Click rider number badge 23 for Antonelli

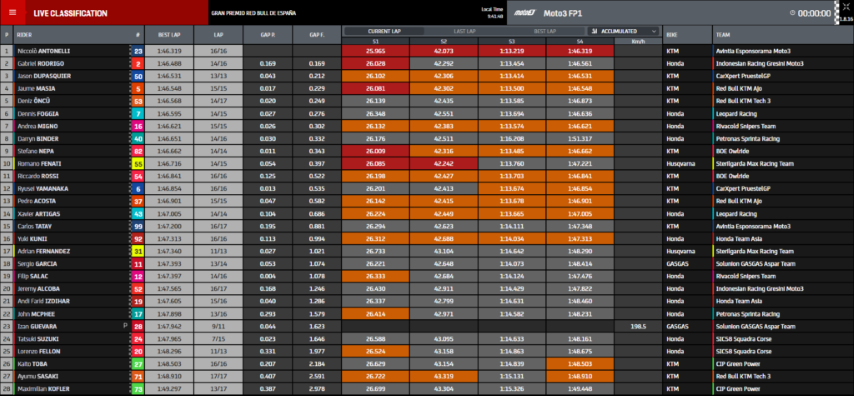tap(138, 51)
